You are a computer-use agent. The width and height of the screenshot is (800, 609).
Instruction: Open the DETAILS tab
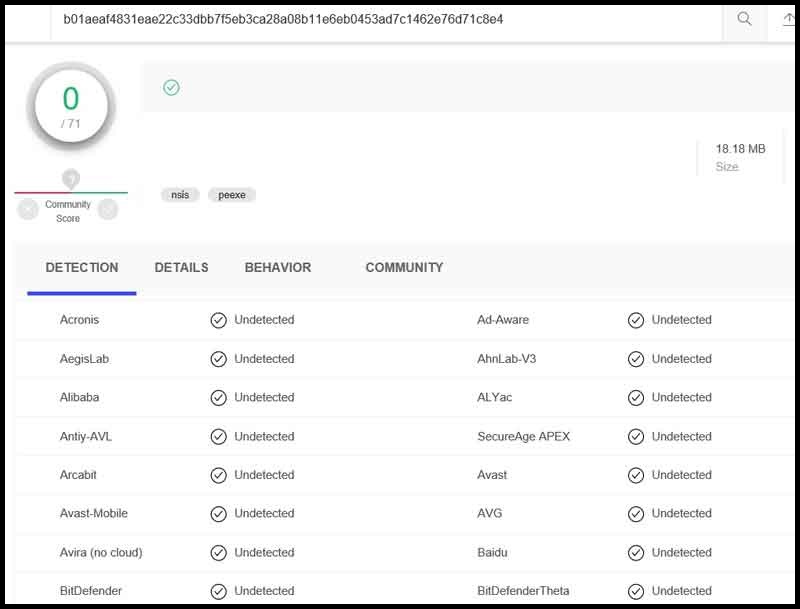tap(181, 267)
